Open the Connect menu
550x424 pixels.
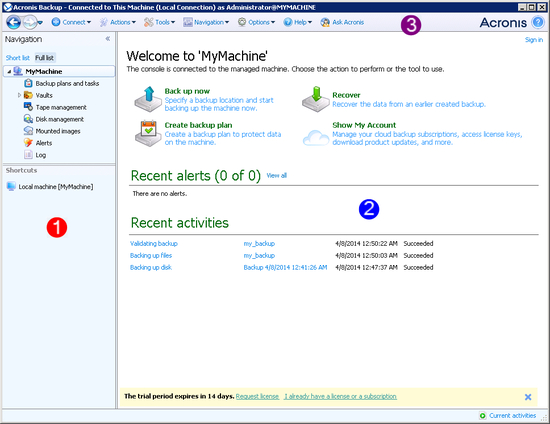point(71,22)
